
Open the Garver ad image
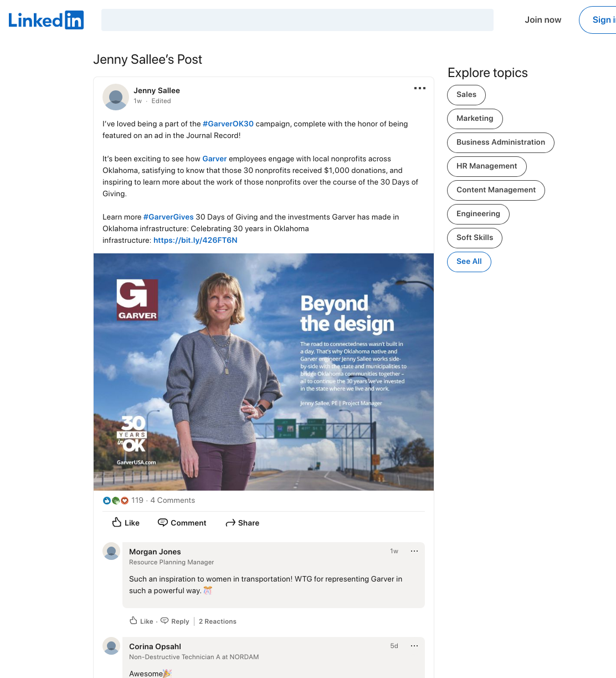point(264,372)
